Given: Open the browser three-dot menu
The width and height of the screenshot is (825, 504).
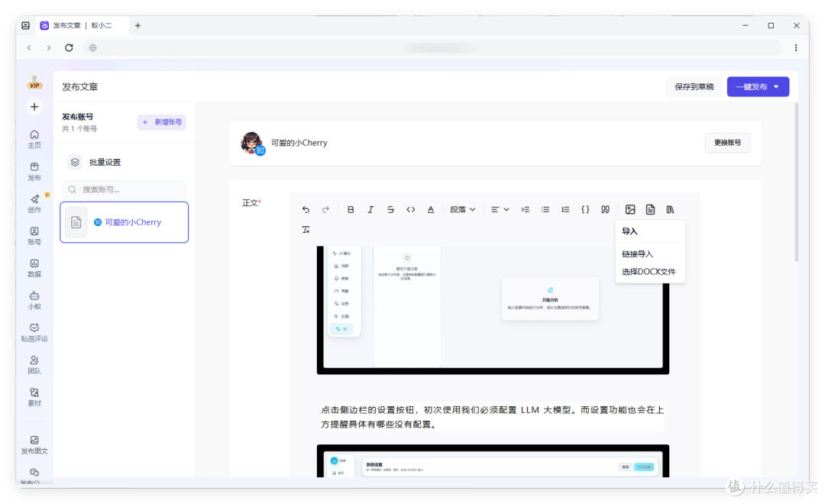Looking at the screenshot, I should tap(795, 48).
